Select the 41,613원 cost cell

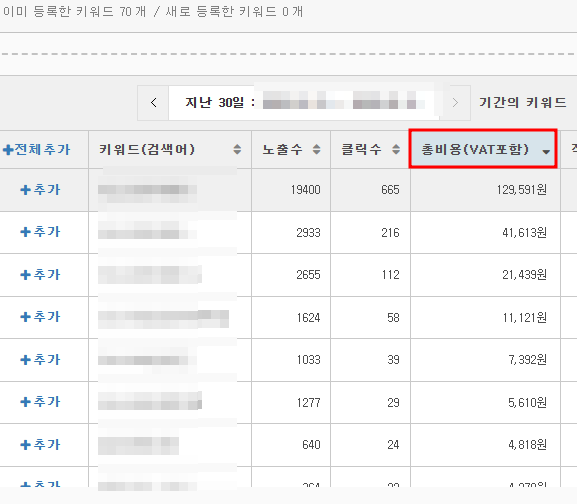click(485, 233)
